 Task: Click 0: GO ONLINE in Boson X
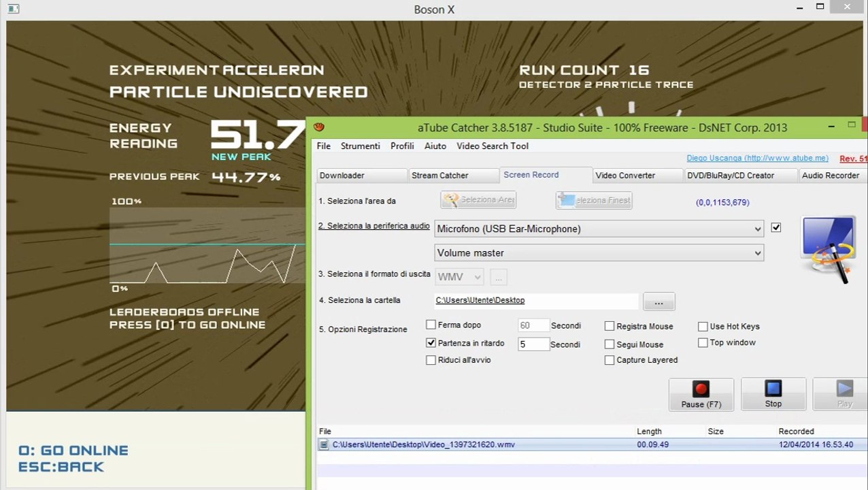73,451
